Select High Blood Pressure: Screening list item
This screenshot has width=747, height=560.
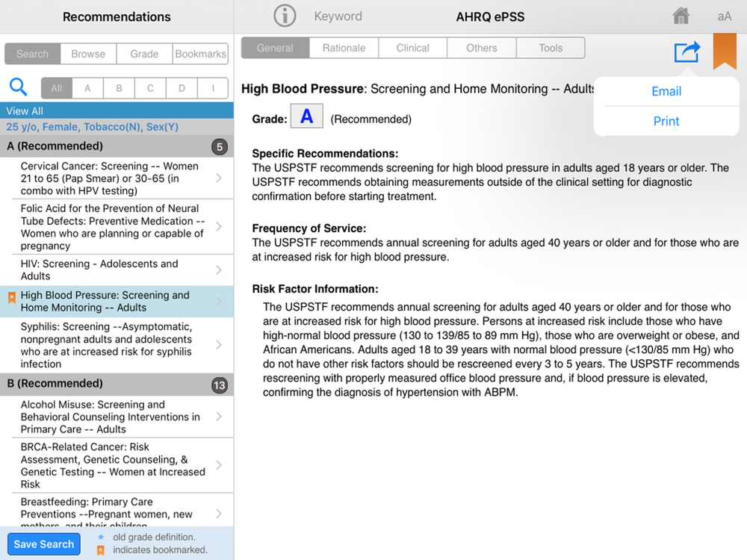[x=117, y=302]
